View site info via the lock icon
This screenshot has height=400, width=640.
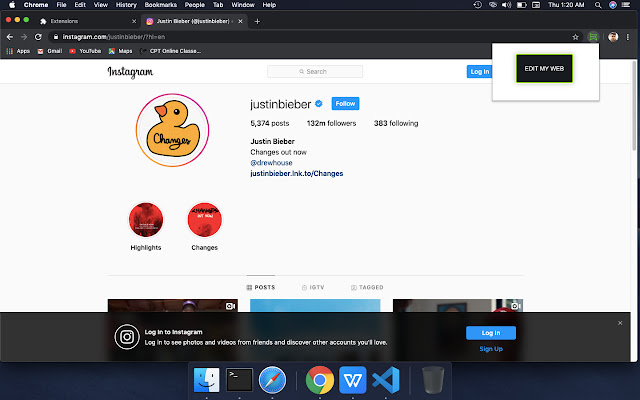(56, 37)
